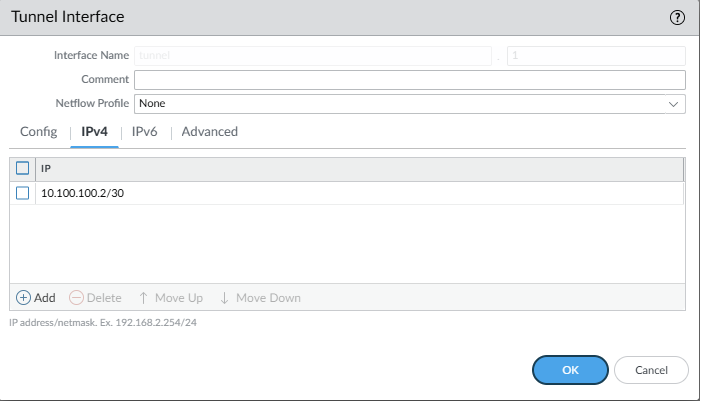Select the IPv4 tab
The width and height of the screenshot is (701, 401).
(94, 132)
